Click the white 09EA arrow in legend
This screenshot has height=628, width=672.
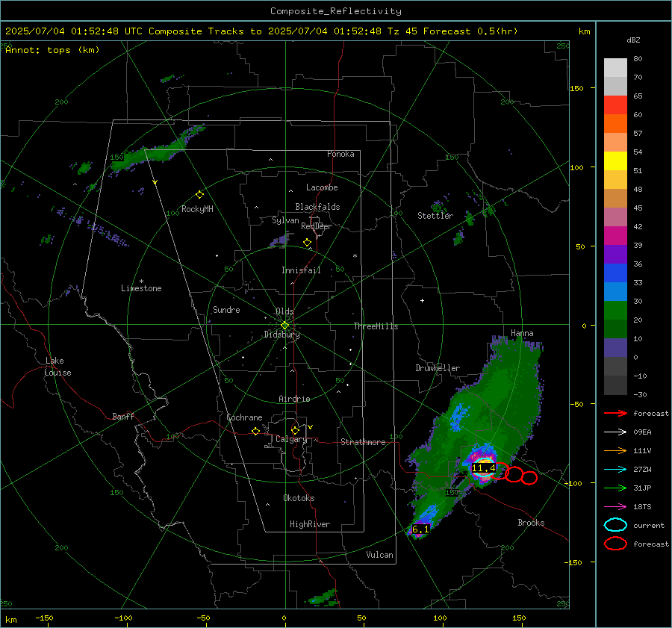click(615, 432)
